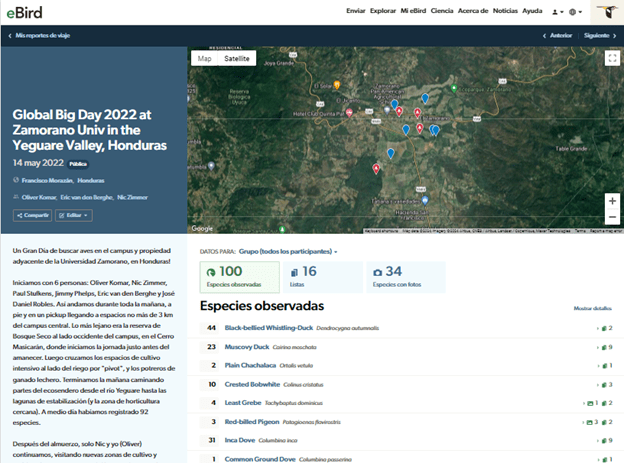Open the Compartir share button
The width and height of the screenshot is (624, 463).
33,215
